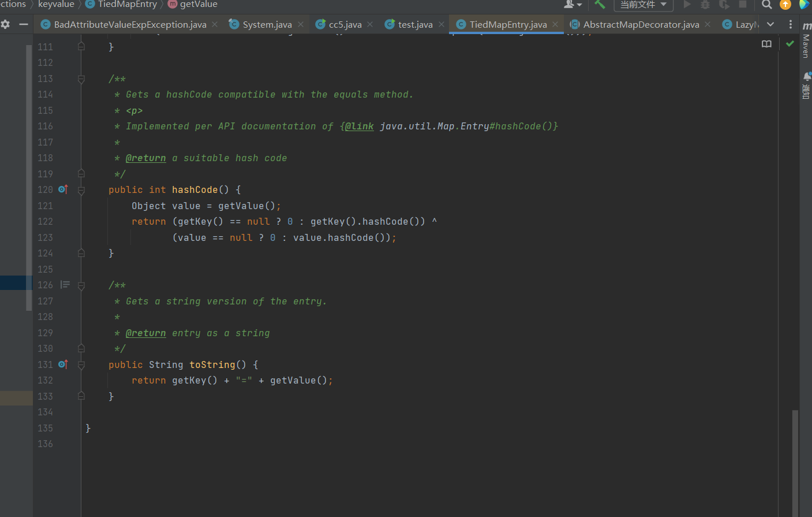Image resolution: width=812 pixels, height=517 pixels.
Task: Close the TiedMapEntry.java tab
Action: 555,24
